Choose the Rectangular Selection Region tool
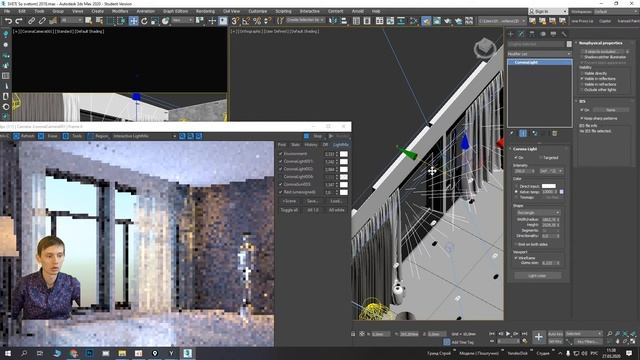This screenshot has height=360, width=640. [x=111, y=21]
